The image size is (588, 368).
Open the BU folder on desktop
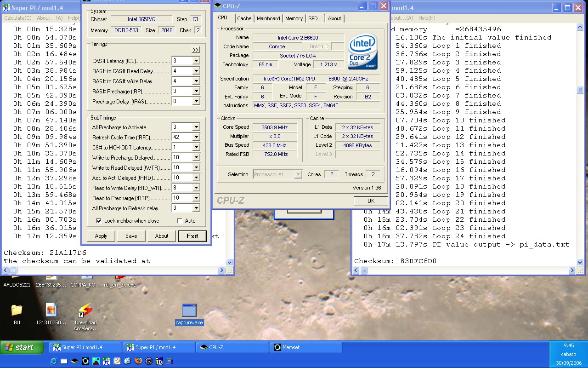(17, 310)
